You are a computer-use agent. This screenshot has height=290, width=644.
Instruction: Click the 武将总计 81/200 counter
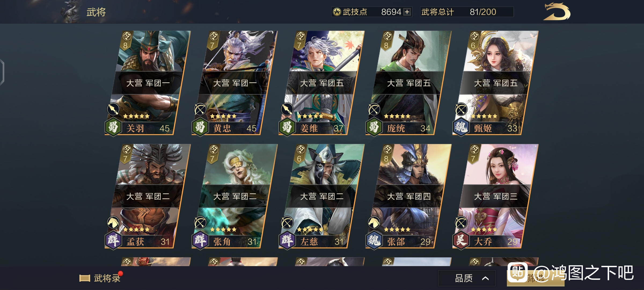pos(467,12)
